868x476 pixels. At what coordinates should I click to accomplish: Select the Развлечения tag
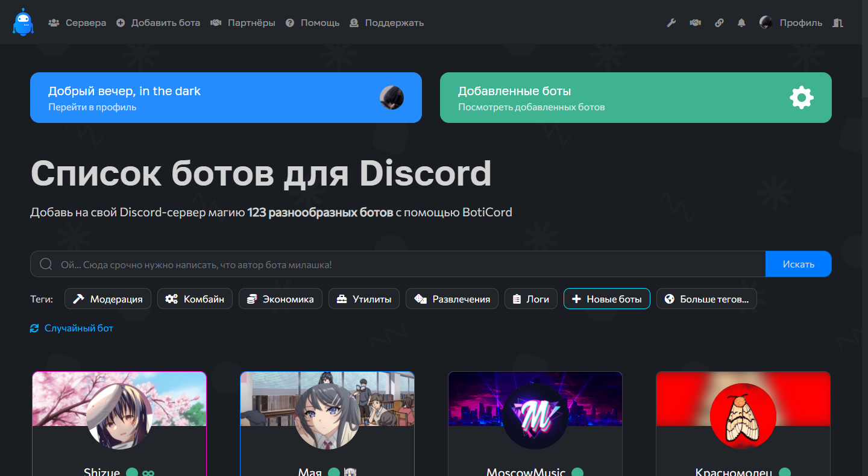[452, 299]
